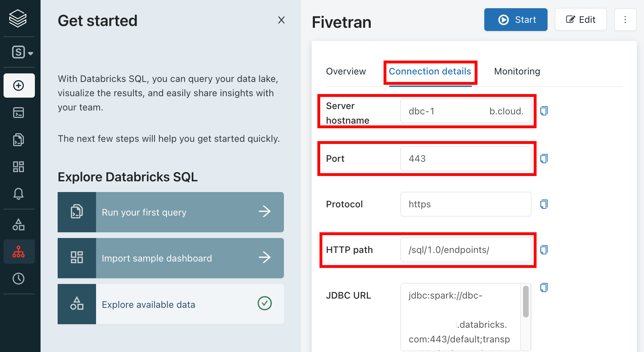Viewport: 644px width, 352px height.
Task: Open the SQL editor icon in the sidebar
Action: tap(19, 113)
